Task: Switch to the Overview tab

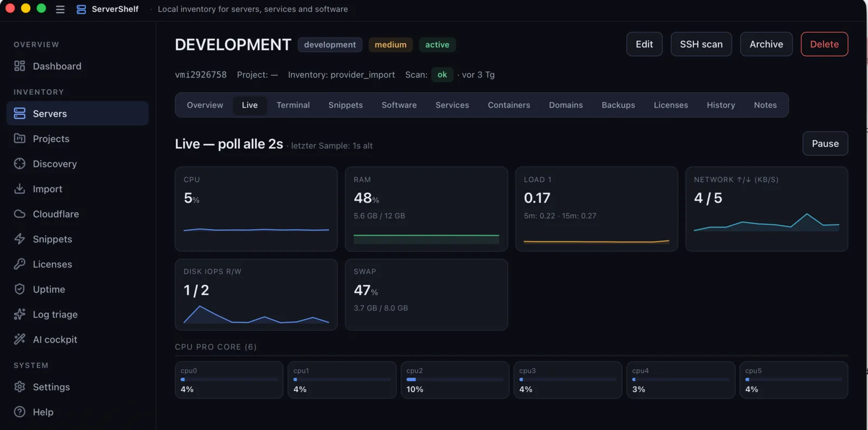Action: pos(205,105)
